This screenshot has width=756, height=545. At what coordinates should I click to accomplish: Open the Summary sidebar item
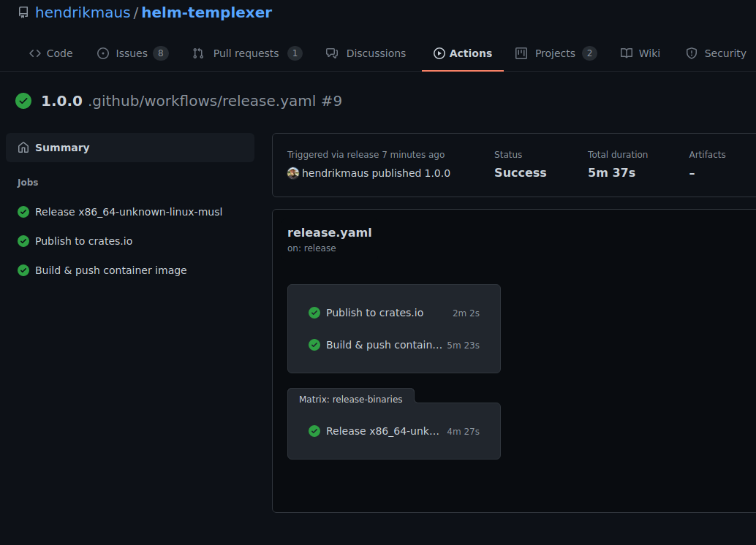click(130, 148)
